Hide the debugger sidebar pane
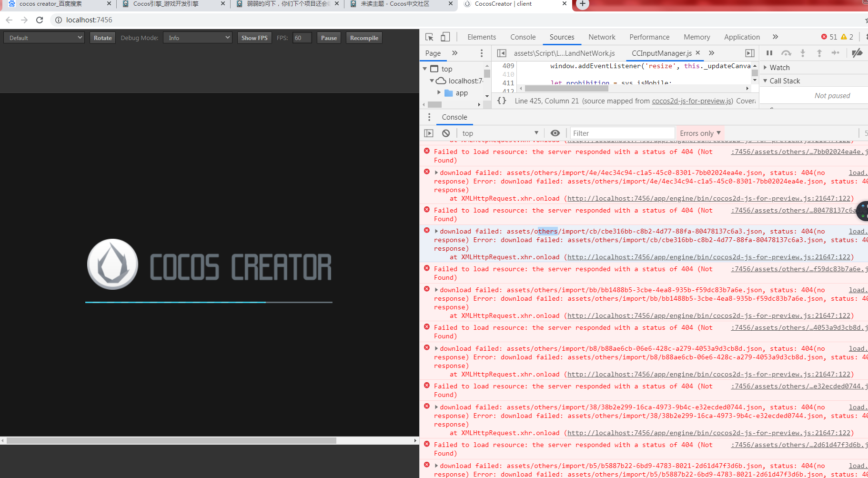This screenshot has height=478, width=868. click(x=750, y=53)
